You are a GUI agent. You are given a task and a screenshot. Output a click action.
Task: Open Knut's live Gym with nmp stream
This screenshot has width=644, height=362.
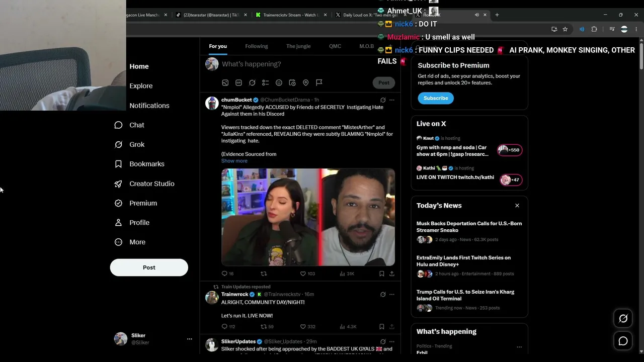(x=469, y=148)
